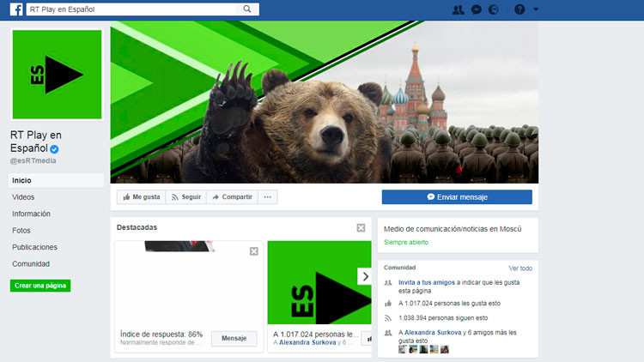Close the Destacadas section
Screen dimensions: 644x362
(361, 228)
